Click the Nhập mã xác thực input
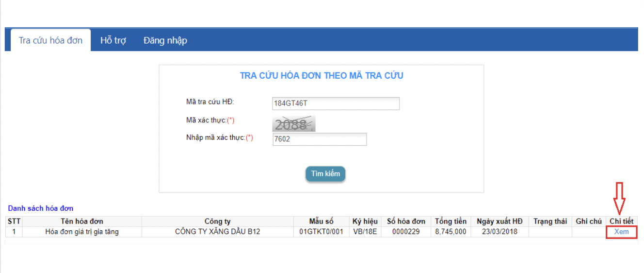 point(320,139)
